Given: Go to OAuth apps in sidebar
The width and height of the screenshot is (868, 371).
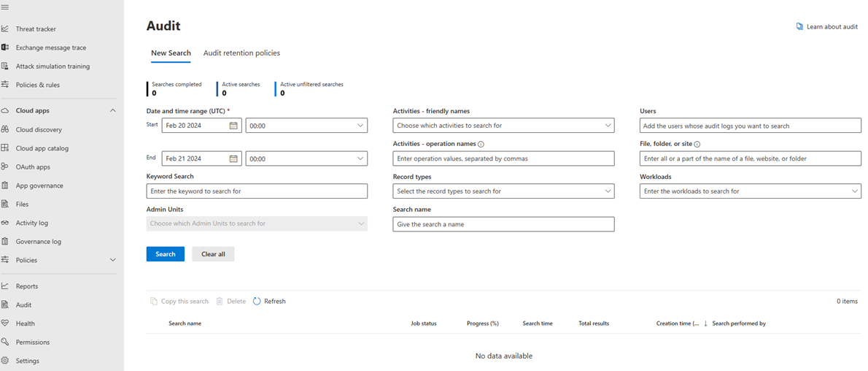Looking at the screenshot, I should click(33, 167).
